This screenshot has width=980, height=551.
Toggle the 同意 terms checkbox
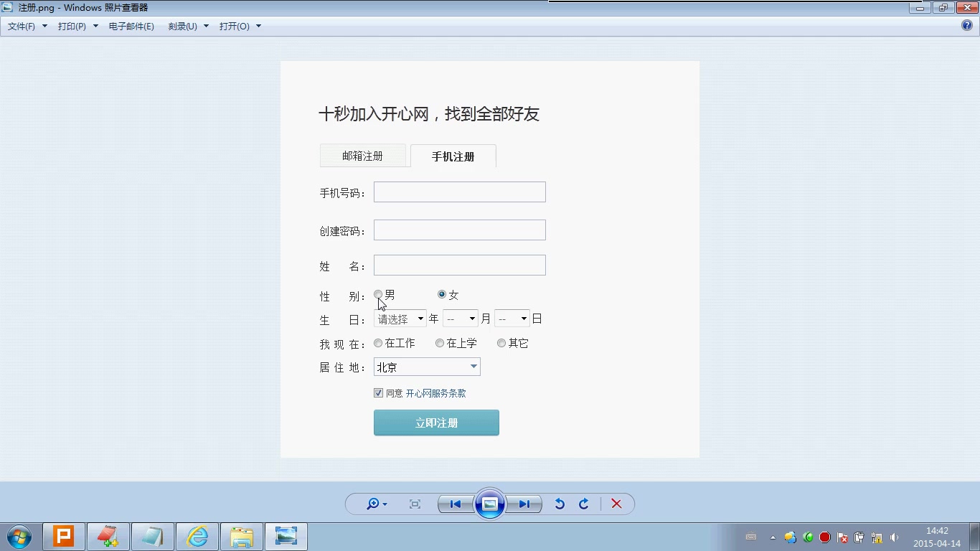pos(378,393)
